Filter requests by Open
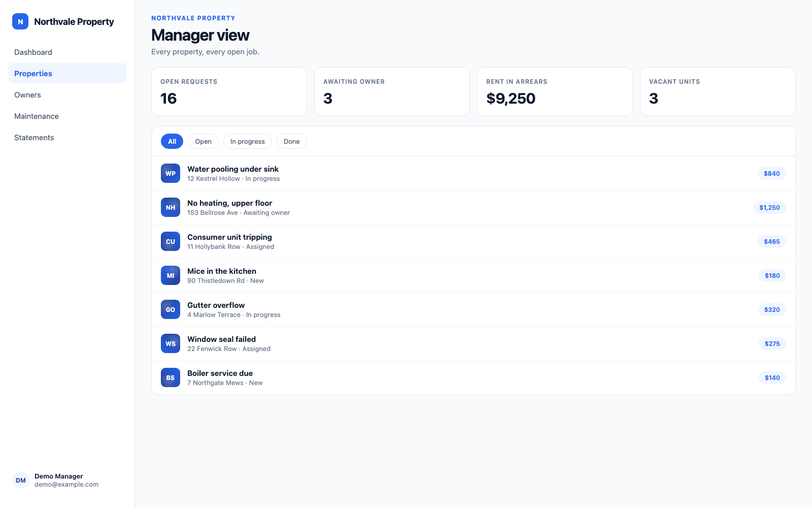812x508 pixels. 203,141
